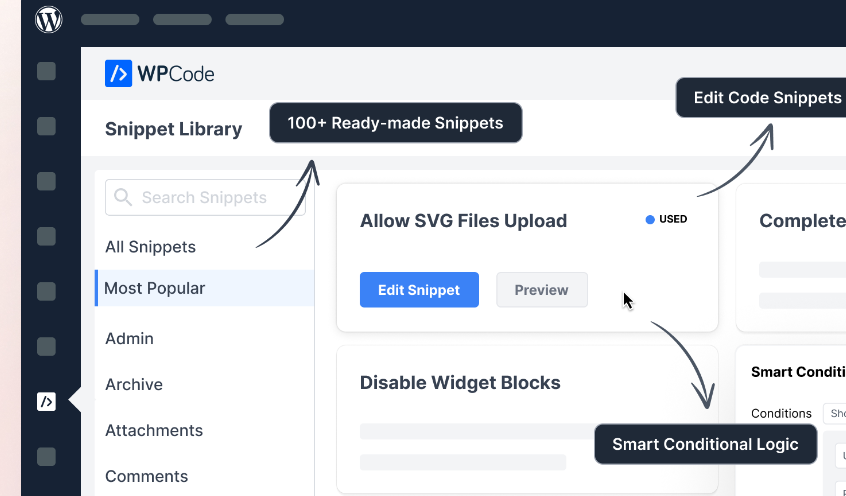Click the Smart Conditional Logic label
Viewport: 846px width, 496px height.
[x=705, y=444]
